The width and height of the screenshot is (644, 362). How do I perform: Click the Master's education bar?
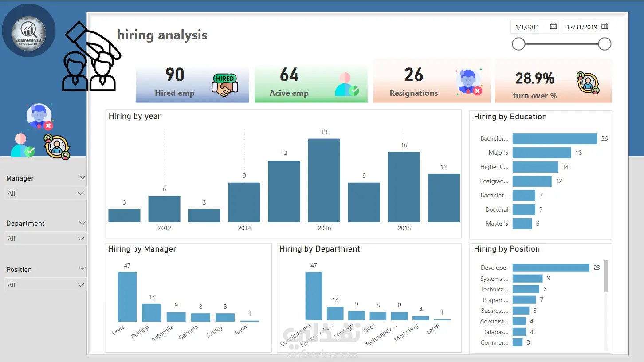click(x=522, y=224)
